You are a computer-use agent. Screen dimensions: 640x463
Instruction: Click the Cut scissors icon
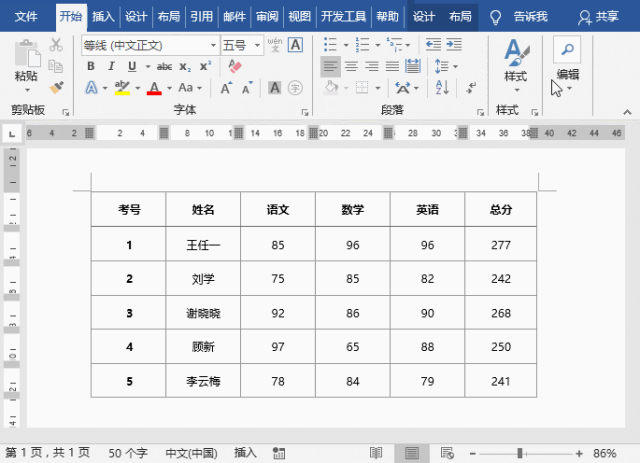(x=56, y=45)
